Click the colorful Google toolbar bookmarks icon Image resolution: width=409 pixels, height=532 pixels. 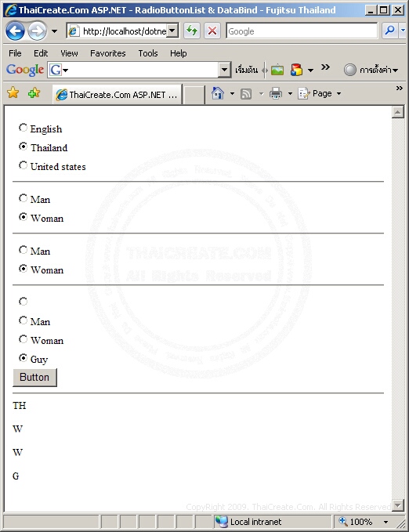296,70
